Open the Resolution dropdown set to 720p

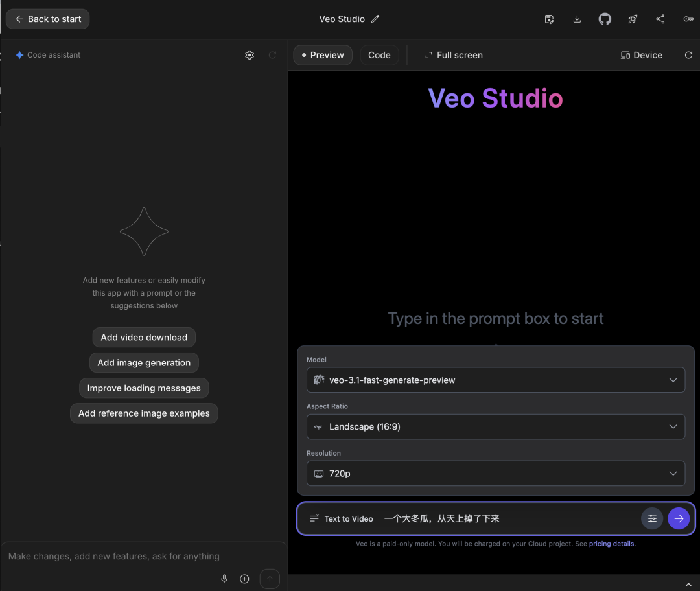tap(496, 473)
